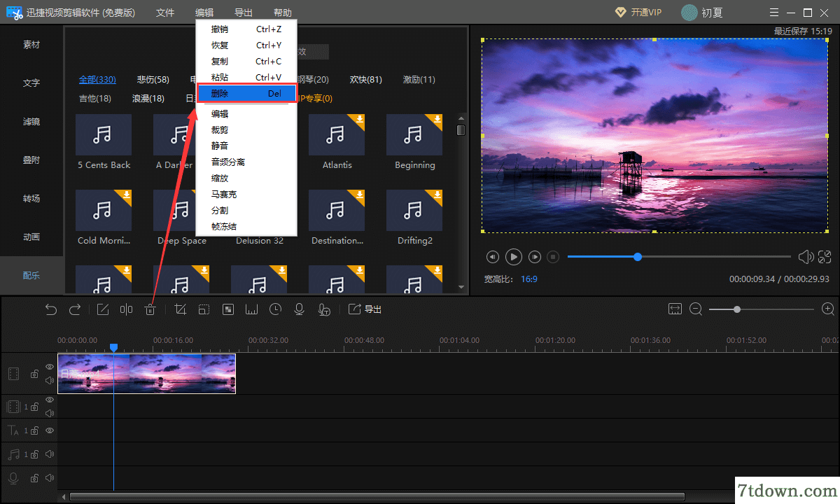
Task: Select the crop tool icon
Action: point(180,309)
